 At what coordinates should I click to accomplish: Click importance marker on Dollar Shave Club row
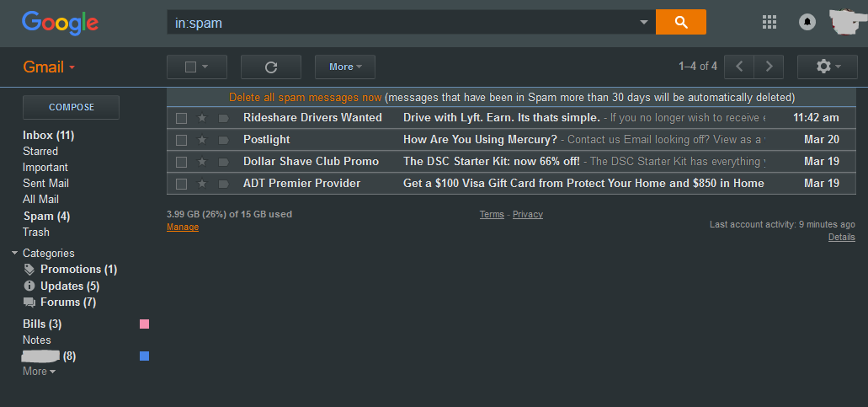click(x=224, y=162)
